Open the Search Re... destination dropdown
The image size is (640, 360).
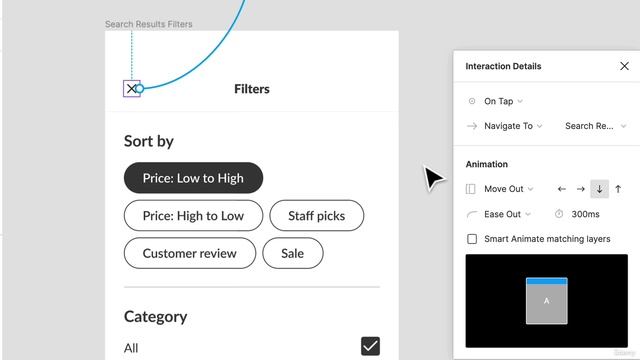pos(595,126)
